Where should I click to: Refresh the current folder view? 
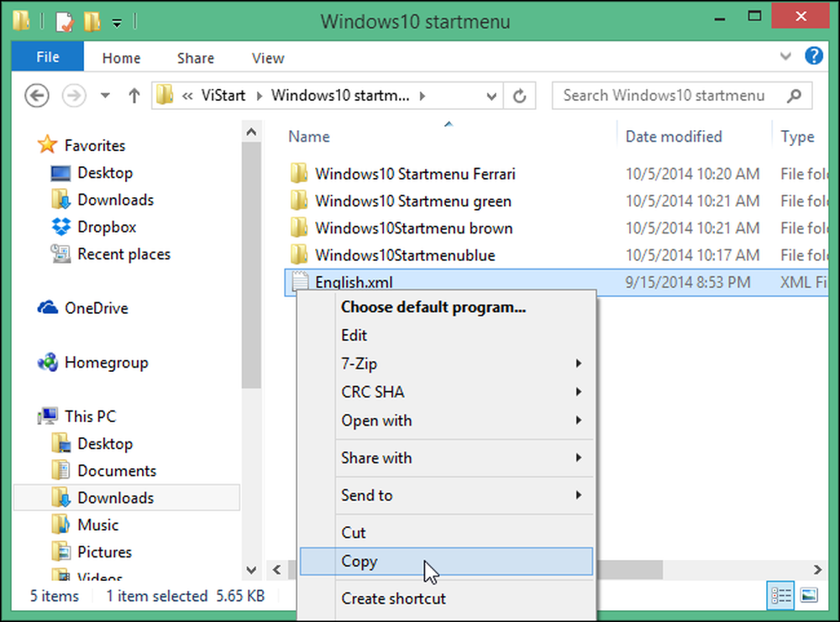(520, 97)
